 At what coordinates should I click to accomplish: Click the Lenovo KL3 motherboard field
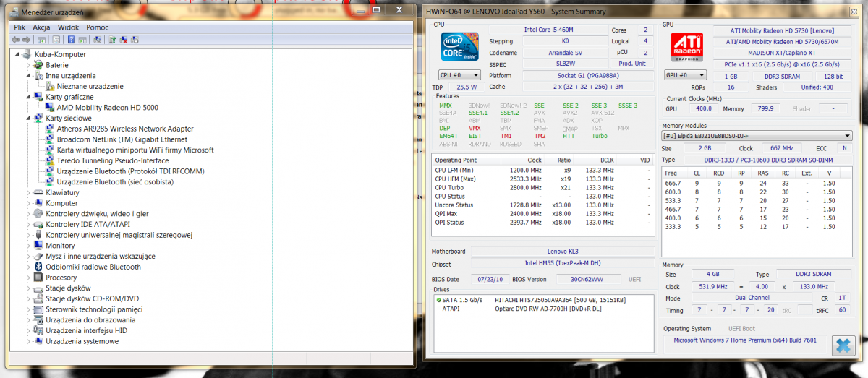coord(563,251)
